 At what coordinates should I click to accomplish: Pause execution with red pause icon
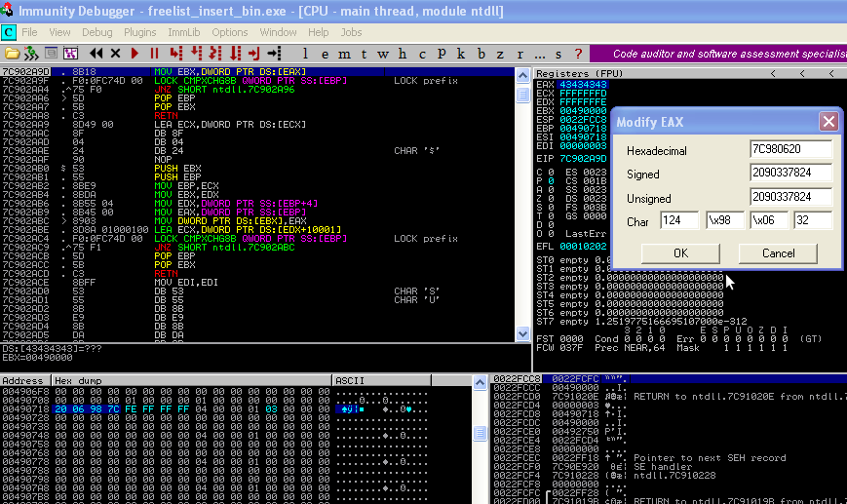click(155, 54)
